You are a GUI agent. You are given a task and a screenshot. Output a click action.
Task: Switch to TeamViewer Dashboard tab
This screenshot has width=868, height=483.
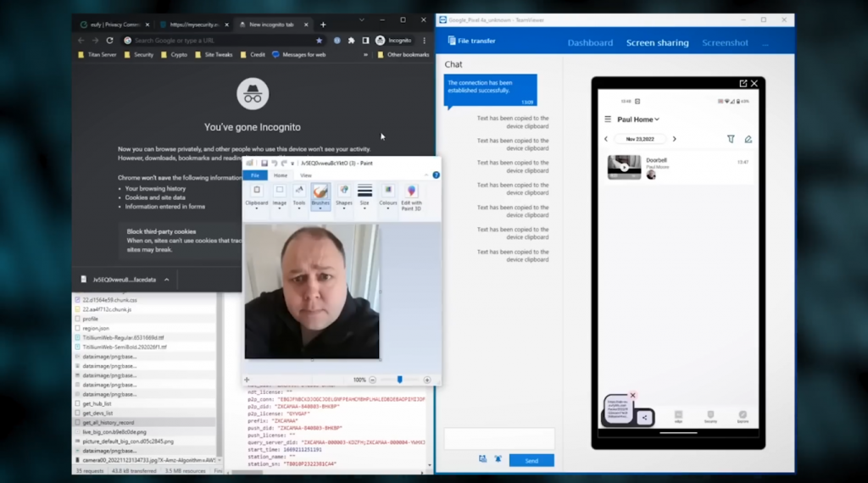click(590, 42)
